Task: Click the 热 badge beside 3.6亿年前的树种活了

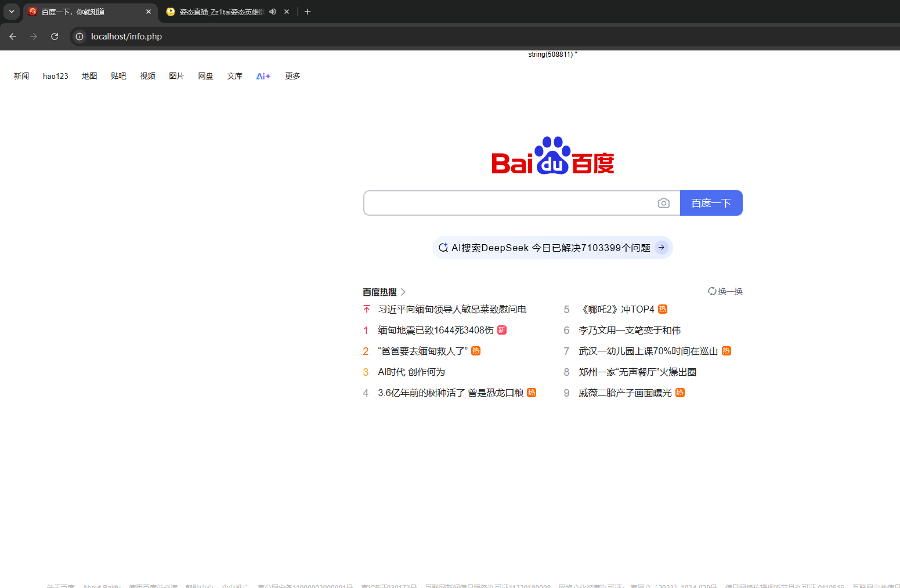Action: coord(532,393)
